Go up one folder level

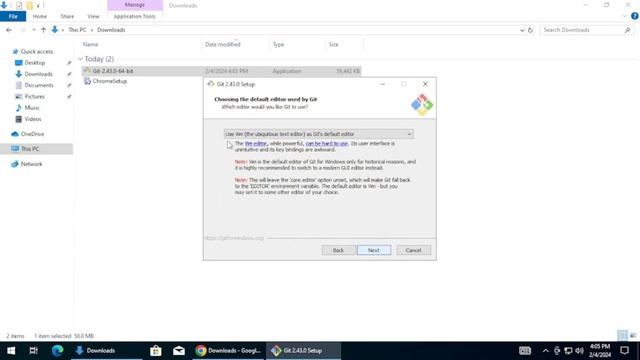point(43,30)
